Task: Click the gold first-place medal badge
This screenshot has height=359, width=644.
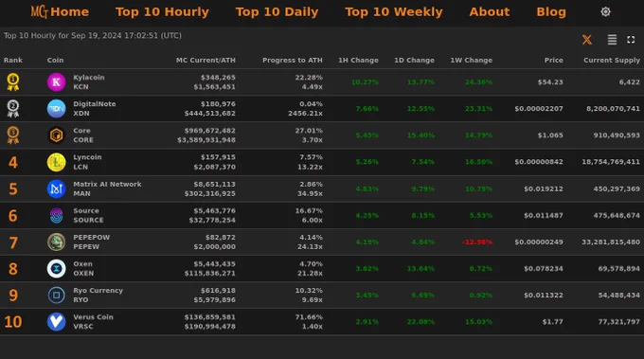Action: point(13,81)
